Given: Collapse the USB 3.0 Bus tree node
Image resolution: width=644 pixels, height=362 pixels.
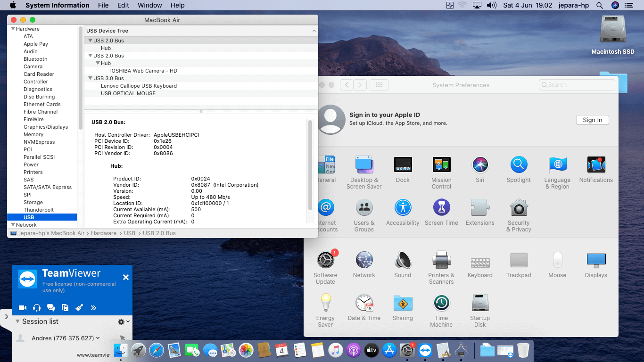Looking at the screenshot, I should 90,78.
